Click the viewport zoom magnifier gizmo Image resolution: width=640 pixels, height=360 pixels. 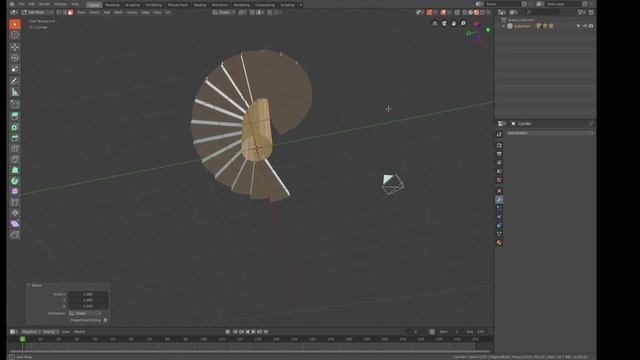point(463,24)
